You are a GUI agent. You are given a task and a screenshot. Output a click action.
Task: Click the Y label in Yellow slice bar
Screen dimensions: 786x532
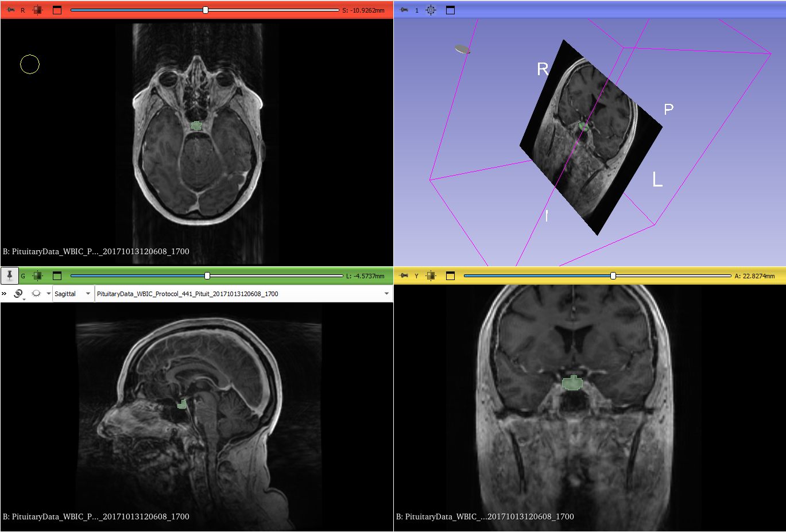417,276
